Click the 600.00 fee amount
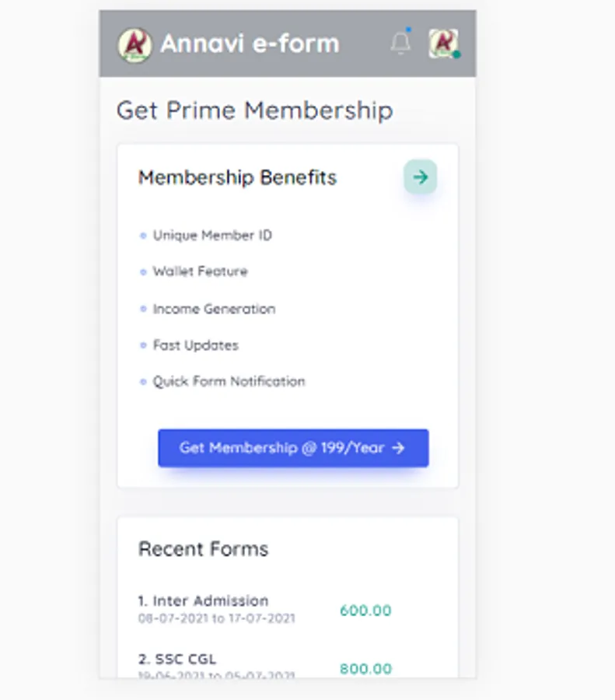Image resolution: width=615 pixels, height=700 pixels. click(365, 611)
